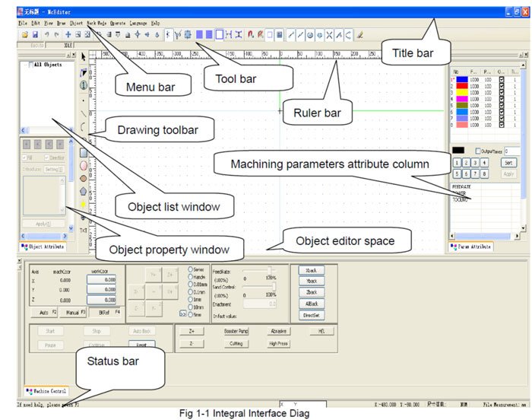This screenshot has width=532, height=420.
Task: Select the blue rectangle drawing tool
Action: point(84,153)
